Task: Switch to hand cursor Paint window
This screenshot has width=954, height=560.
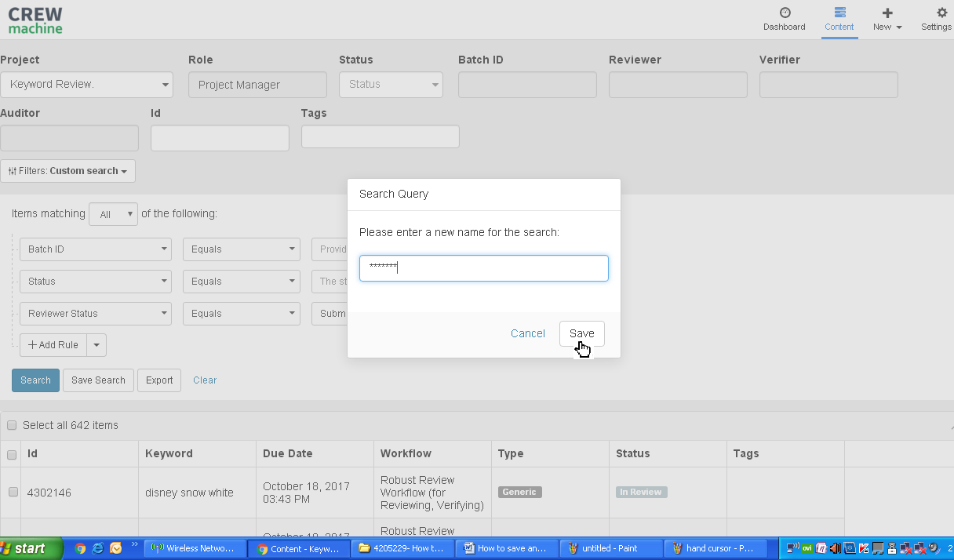Action: (717, 548)
